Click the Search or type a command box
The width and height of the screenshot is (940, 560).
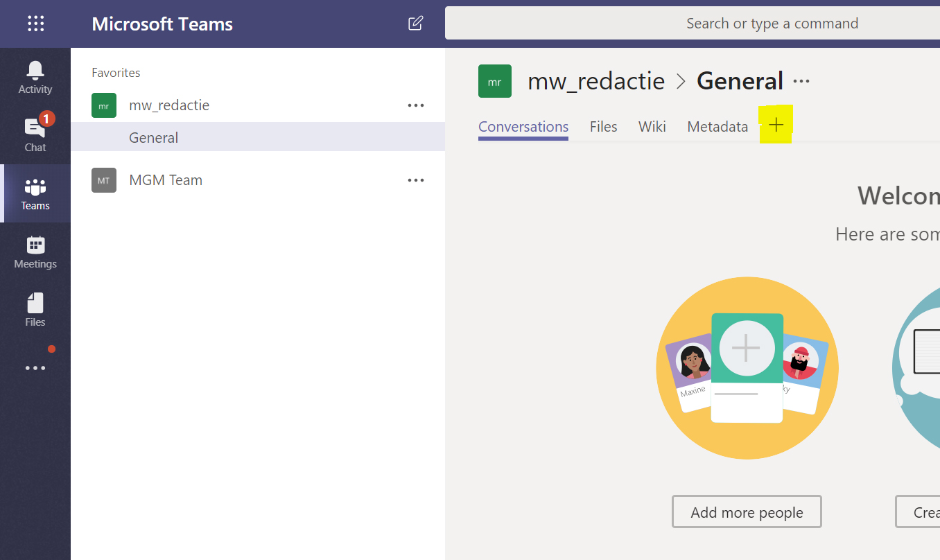(693, 24)
